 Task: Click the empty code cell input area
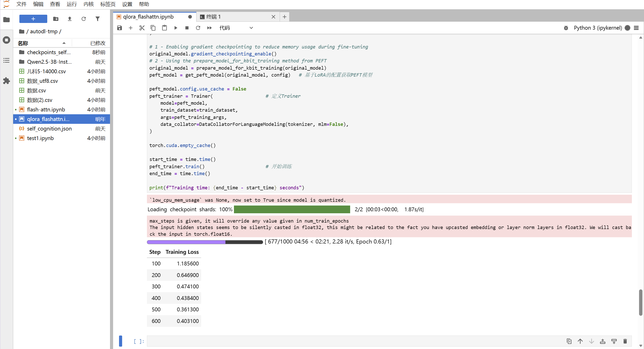336,341
